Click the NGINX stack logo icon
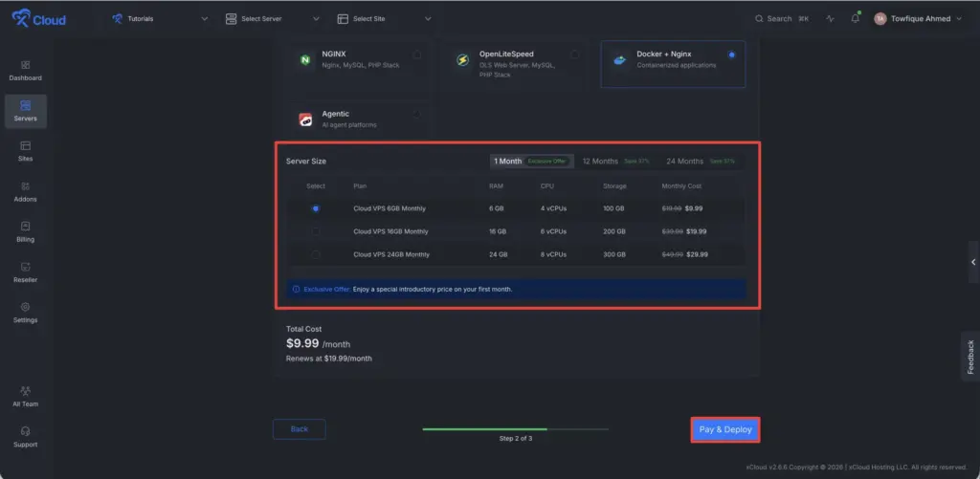The image size is (980, 479). 305,60
